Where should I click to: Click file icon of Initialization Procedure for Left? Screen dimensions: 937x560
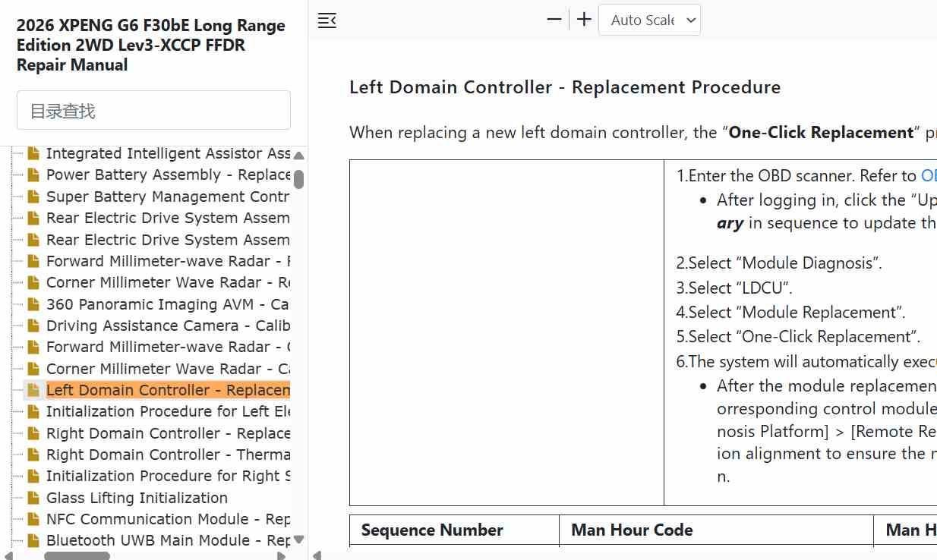pos(33,411)
